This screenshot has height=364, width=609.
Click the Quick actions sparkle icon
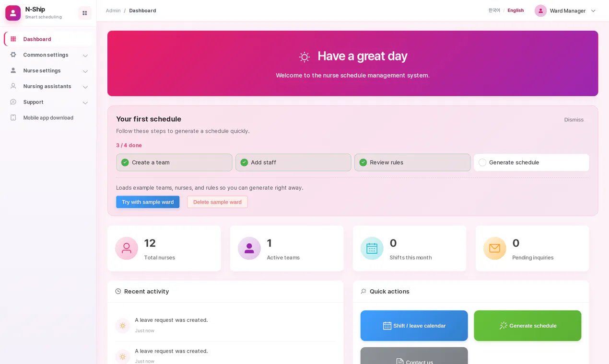pos(363,291)
